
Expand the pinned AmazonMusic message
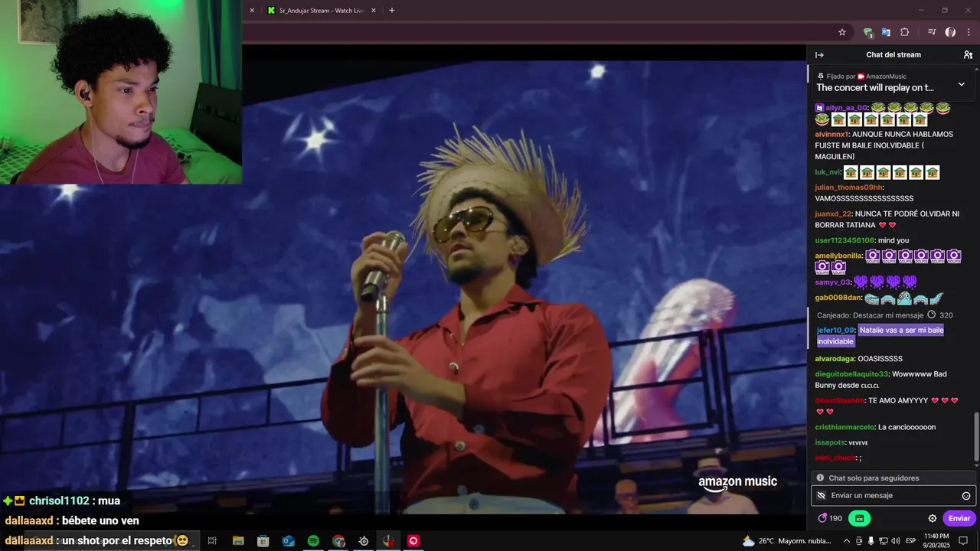coord(962,84)
